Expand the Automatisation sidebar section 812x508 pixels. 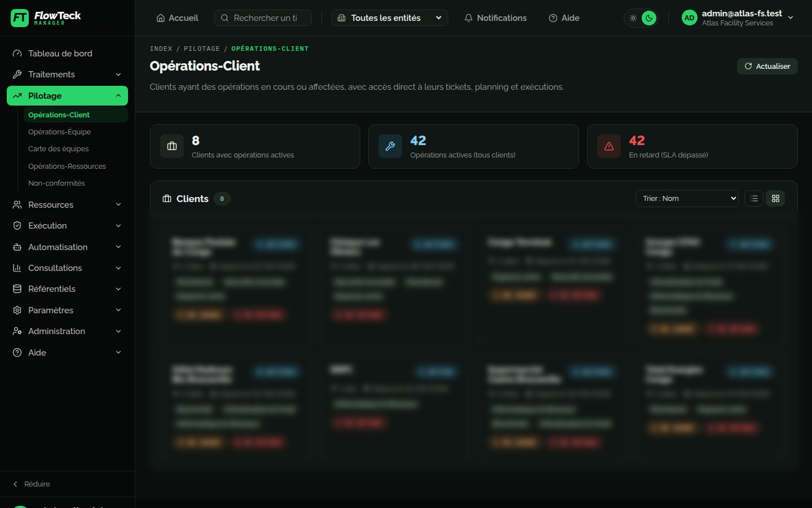coord(67,247)
